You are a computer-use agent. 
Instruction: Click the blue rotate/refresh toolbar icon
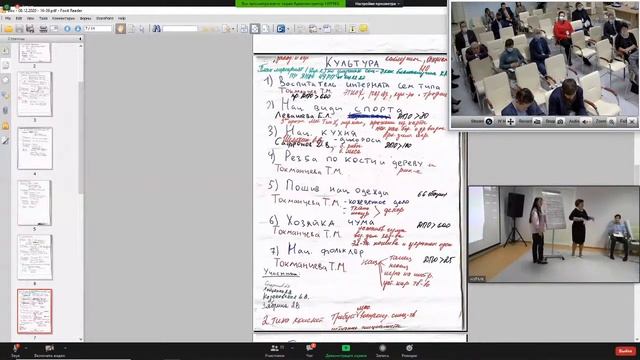point(281,29)
